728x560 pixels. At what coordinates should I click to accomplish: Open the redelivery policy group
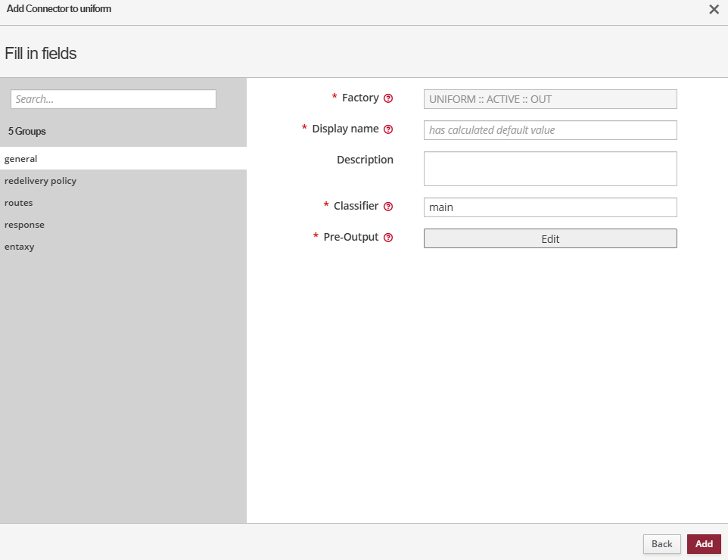pos(40,181)
